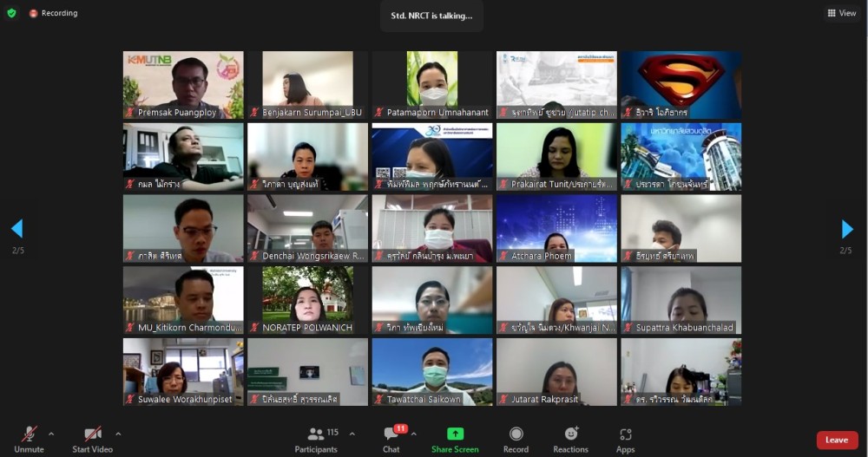Expand the arrow next to Participants
868x457 pixels.
352,434
